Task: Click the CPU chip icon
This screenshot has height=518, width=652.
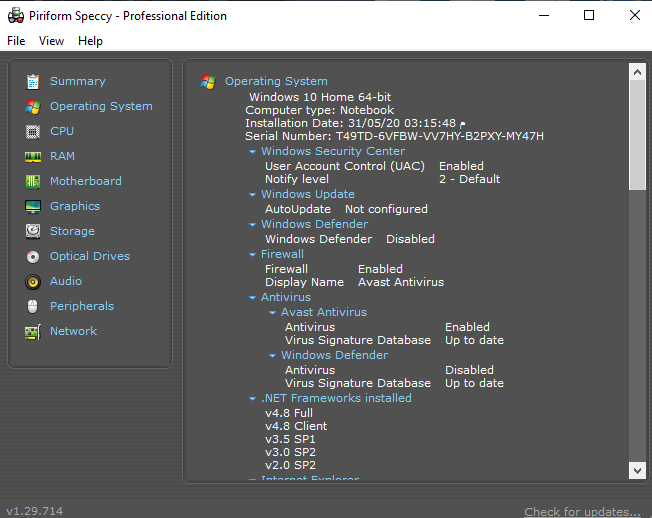Action: [x=33, y=131]
